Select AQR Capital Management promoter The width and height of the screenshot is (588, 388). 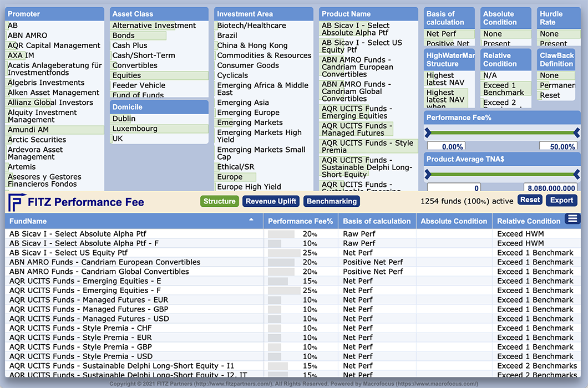[x=54, y=45]
